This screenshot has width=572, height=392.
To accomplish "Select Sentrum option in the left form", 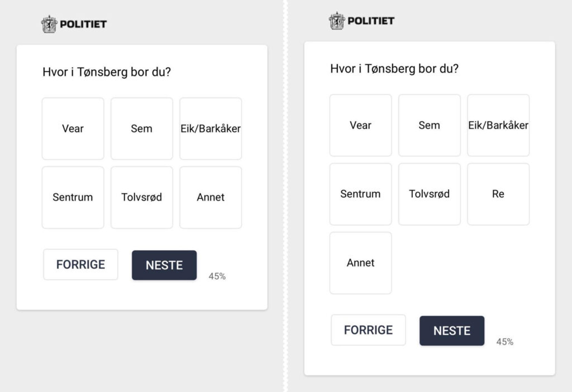I will pyautogui.click(x=73, y=197).
